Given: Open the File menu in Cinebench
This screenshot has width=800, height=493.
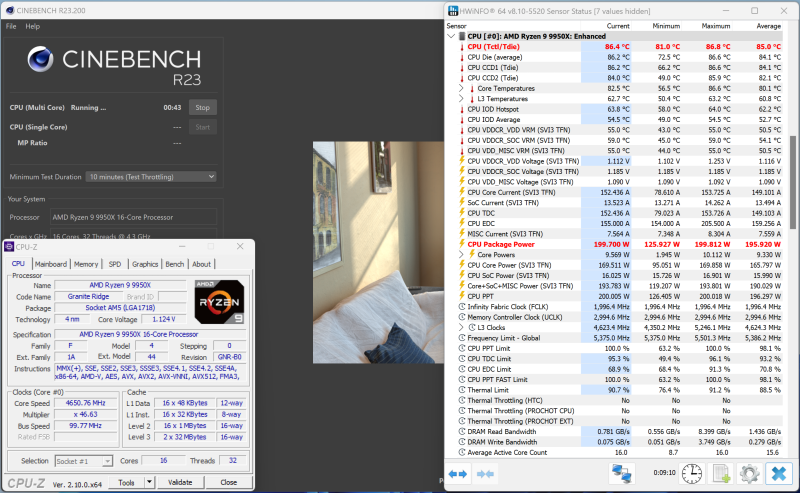Looking at the screenshot, I should tap(11, 26).
